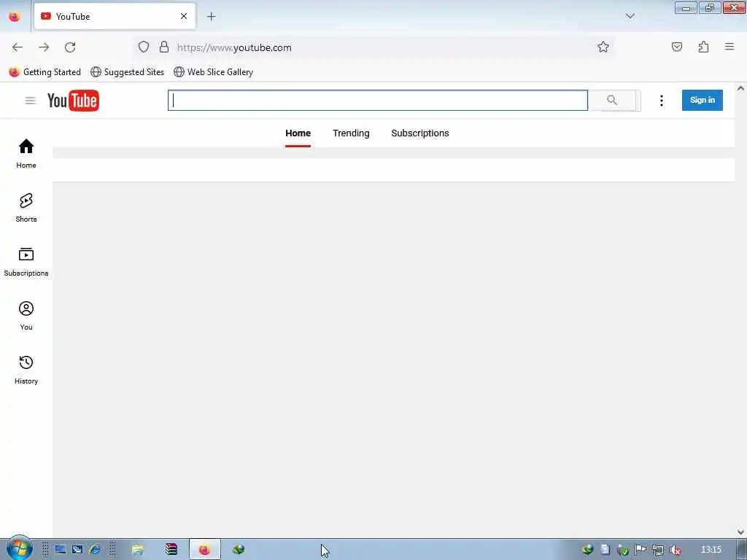This screenshot has width=747, height=560.
Task: Open the Save to Pocket icon
Action: 677,47
